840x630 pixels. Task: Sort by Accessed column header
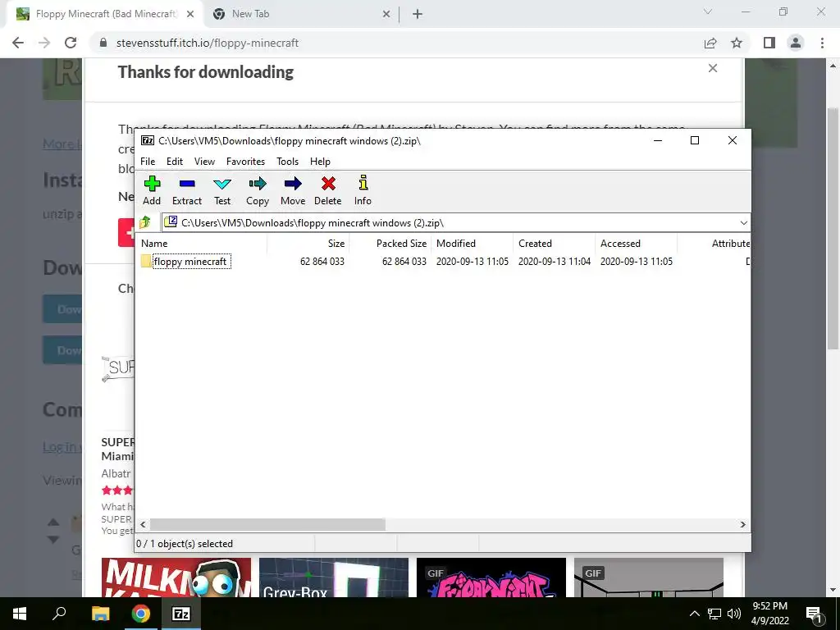[636, 243]
